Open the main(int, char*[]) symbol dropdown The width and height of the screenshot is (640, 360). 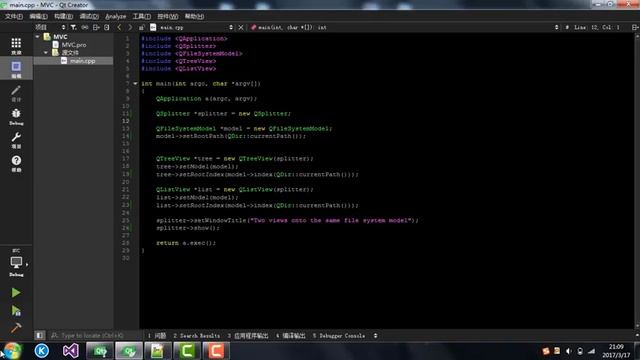[404, 27]
